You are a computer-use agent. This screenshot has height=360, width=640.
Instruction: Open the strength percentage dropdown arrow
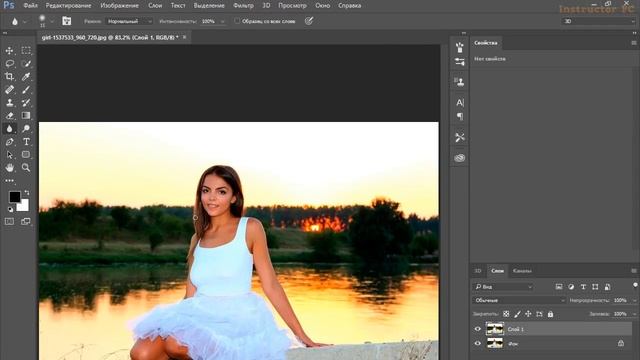[x=222, y=21]
